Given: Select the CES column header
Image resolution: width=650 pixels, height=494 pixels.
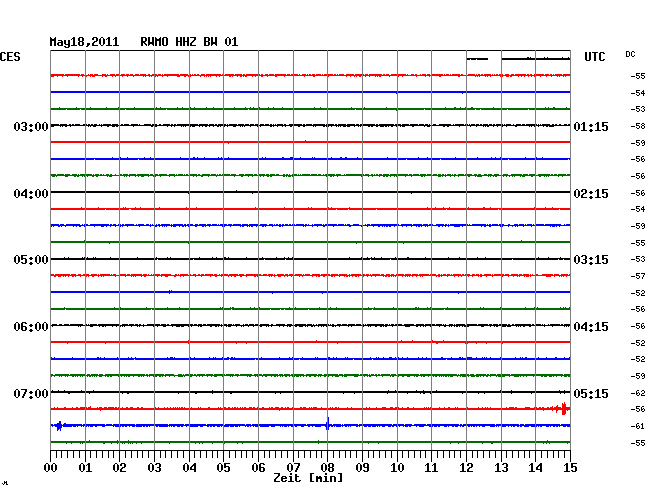Looking at the screenshot, I should click(x=10, y=57).
